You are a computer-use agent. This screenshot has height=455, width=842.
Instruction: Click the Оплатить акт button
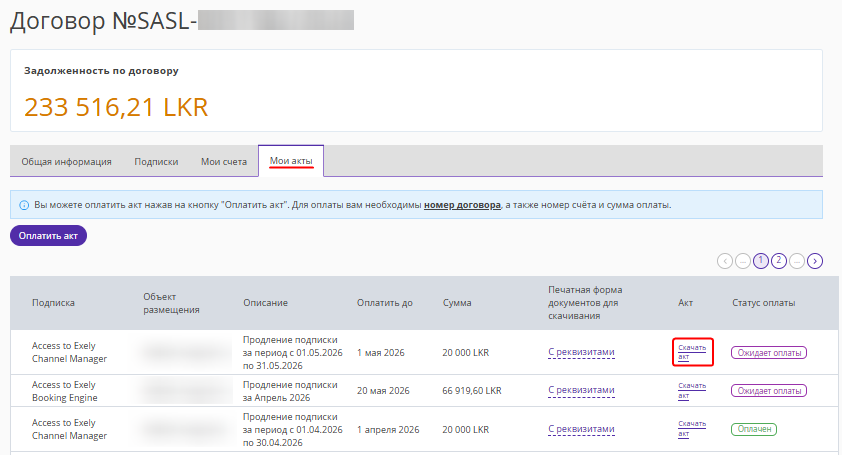pyautogui.click(x=48, y=235)
